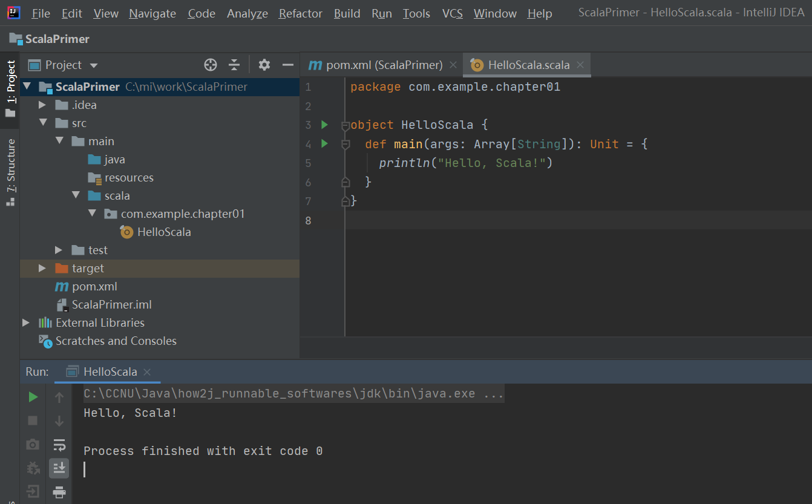This screenshot has height=504, width=812.
Task: Toggle scroll to end in Run console
Action: tap(59, 468)
